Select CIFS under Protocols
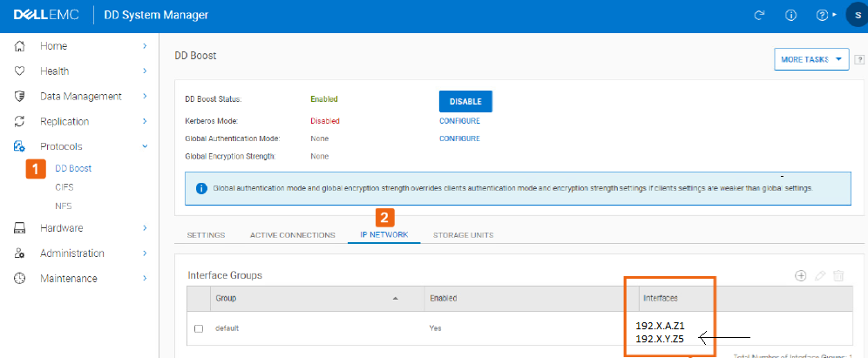The image size is (868, 358). tap(64, 187)
